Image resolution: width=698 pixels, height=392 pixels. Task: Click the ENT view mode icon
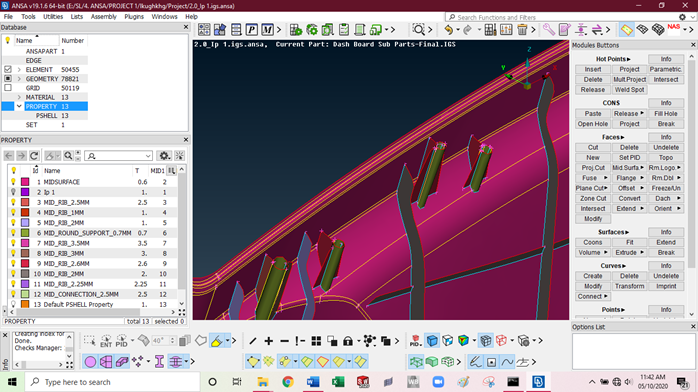click(106, 341)
